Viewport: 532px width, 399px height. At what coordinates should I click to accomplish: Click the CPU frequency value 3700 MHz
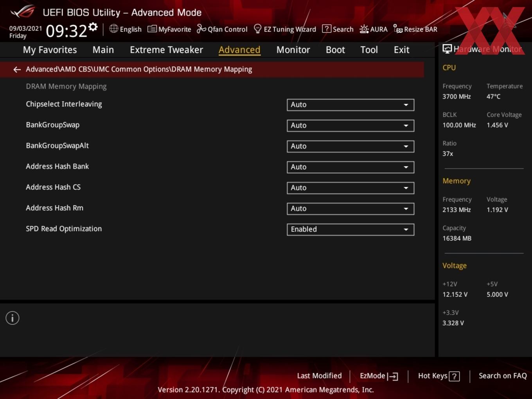pos(457,97)
